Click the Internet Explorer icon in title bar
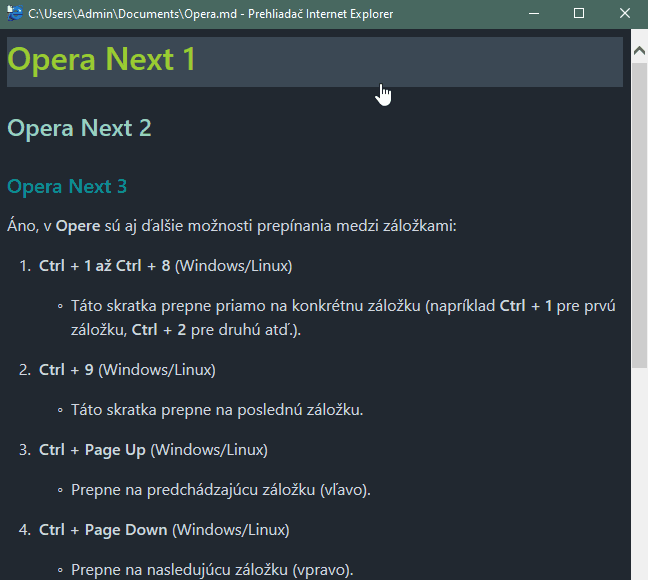 pos(15,14)
